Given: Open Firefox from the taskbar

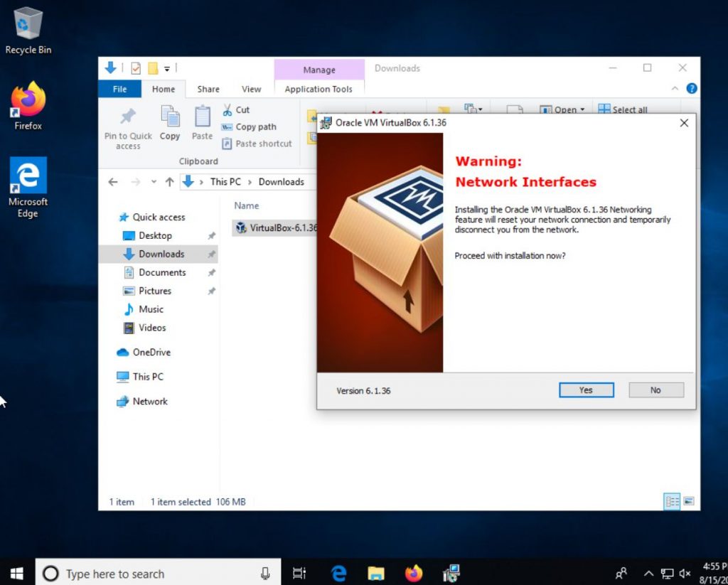Looking at the screenshot, I should [x=413, y=573].
